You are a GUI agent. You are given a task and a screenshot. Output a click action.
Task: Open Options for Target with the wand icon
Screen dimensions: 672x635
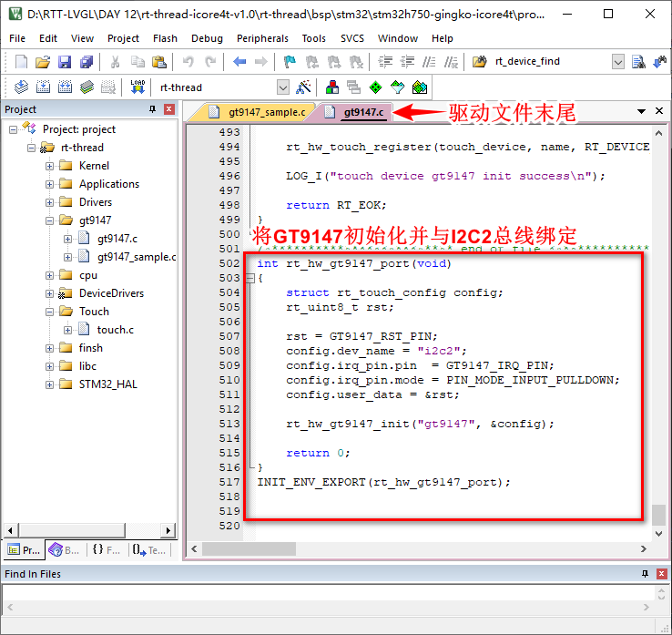[304, 87]
